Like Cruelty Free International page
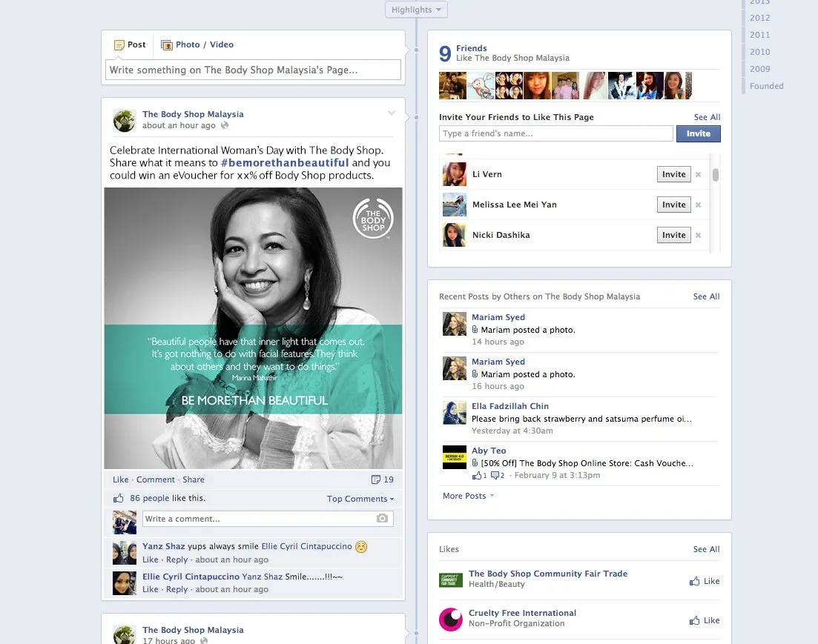Image resolution: width=818 pixels, height=644 pixels. tap(705, 620)
